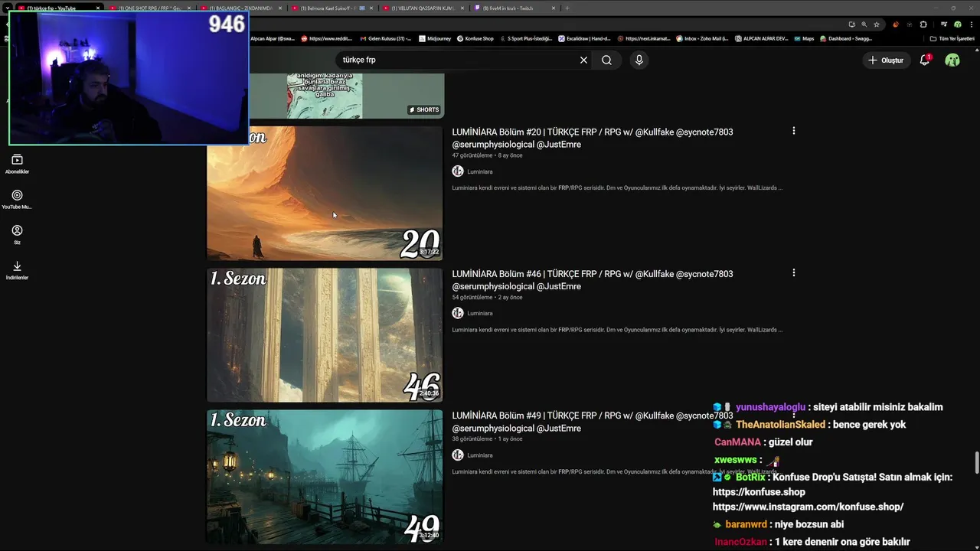The height and width of the screenshot is (551, 980).
Task: Click Luminiara channel avatar under Bölüm #20
Action: click(x=458, y=171)
